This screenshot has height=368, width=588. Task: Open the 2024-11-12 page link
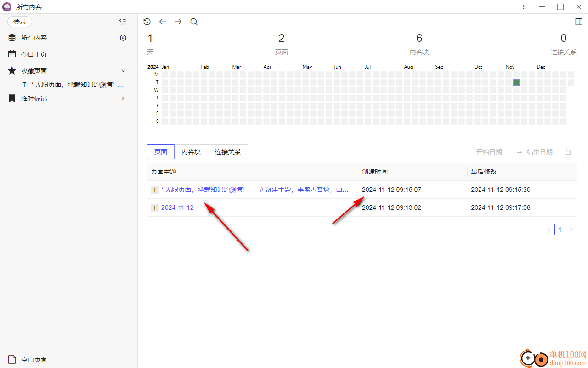[177, 207]
